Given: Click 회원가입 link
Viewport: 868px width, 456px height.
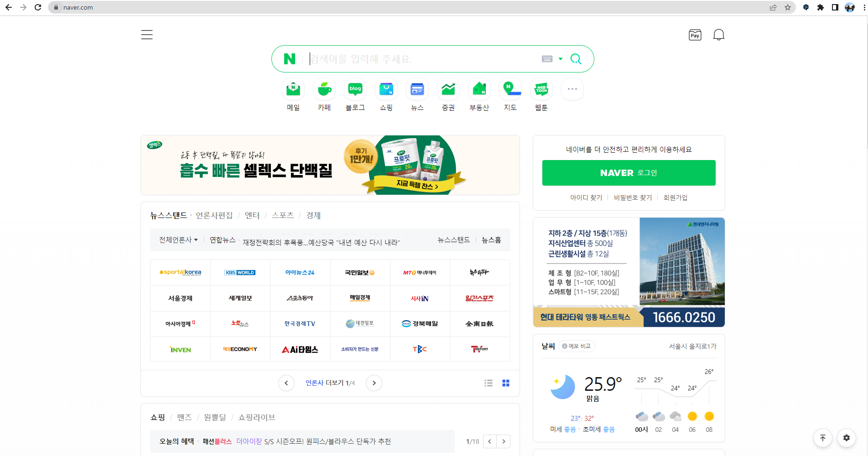Looking at the screenshot, I should [x=676, y=197].
